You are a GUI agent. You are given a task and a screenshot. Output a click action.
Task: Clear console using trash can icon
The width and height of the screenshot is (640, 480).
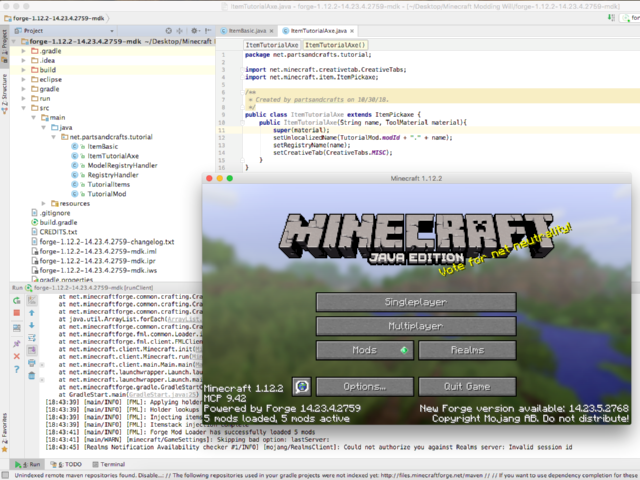(32, 376)
